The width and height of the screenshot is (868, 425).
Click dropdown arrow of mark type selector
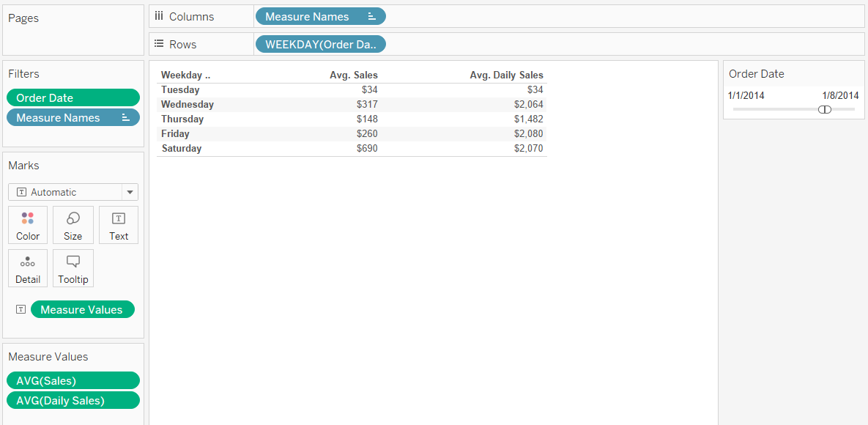pos(130,192)
